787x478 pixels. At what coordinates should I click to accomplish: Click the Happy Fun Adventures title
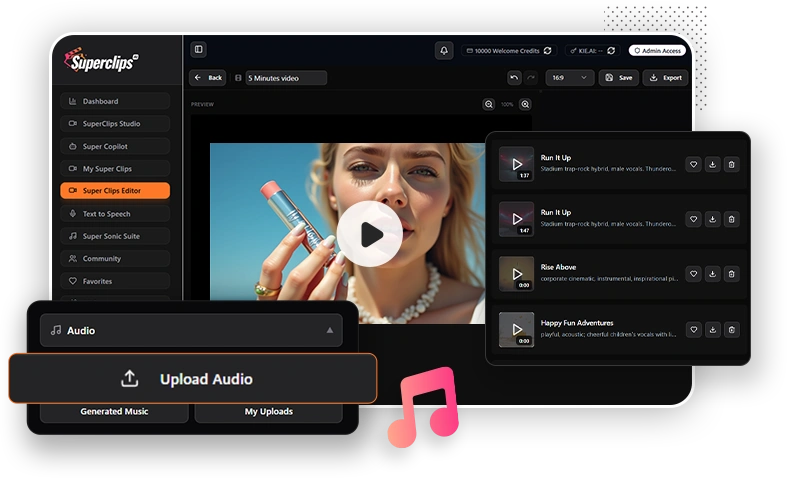point(577,323)
